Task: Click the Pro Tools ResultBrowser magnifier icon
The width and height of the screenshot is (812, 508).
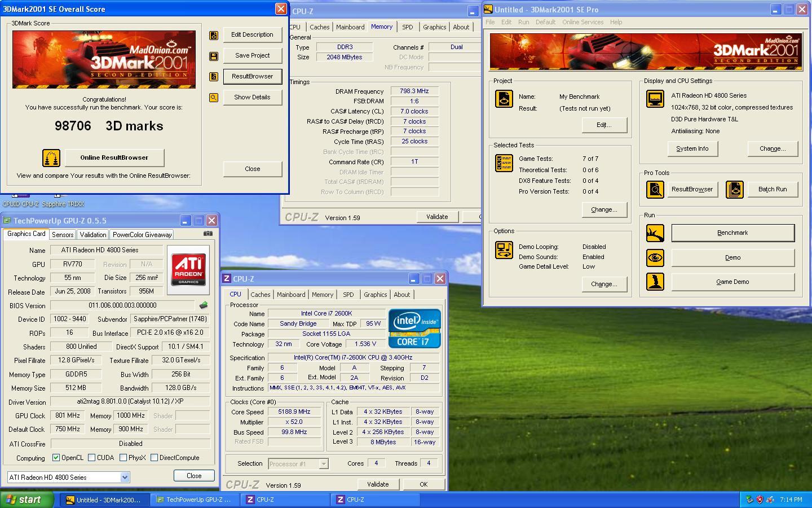Action: [655, 190]
